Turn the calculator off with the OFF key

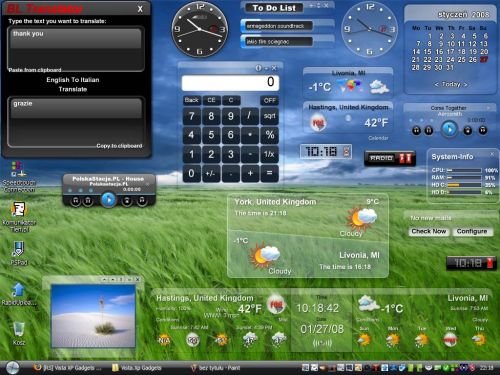click(269, 100)
